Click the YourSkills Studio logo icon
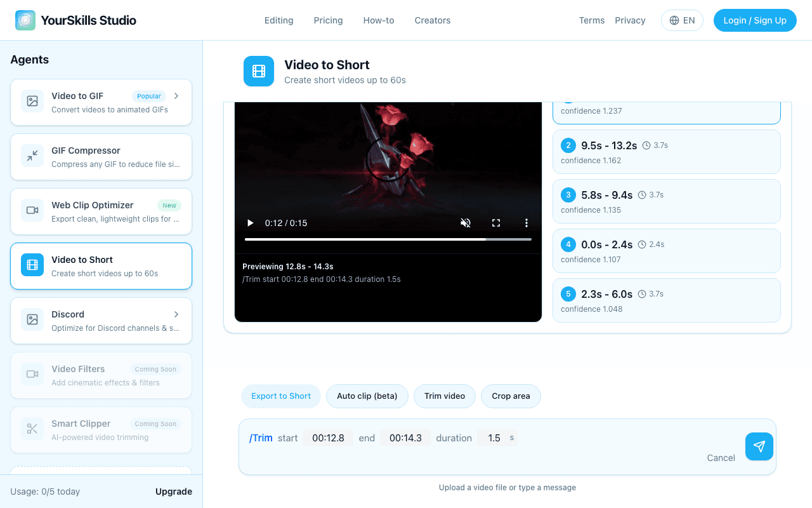This screenshot has height=508, width=812. click(x=25, y=20)
